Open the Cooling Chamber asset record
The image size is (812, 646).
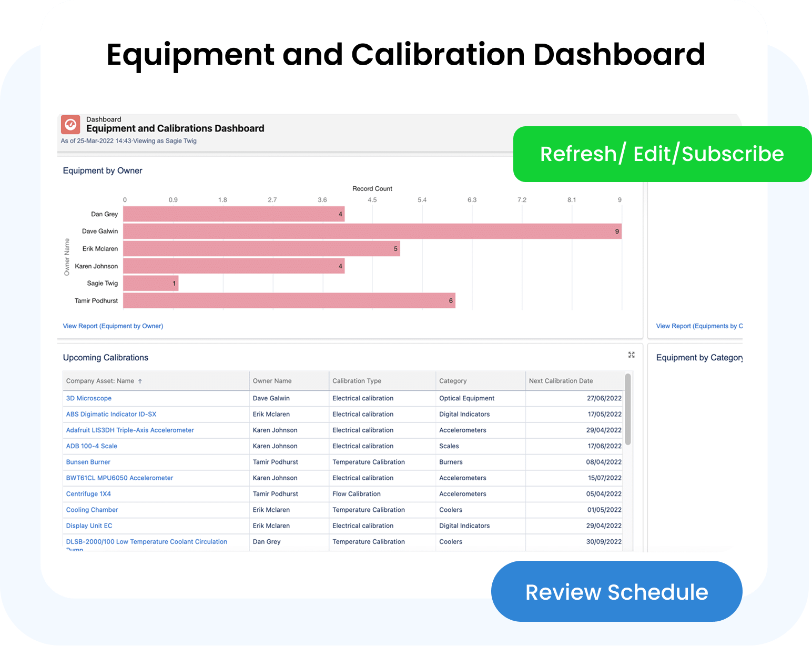tap(92, 510)
